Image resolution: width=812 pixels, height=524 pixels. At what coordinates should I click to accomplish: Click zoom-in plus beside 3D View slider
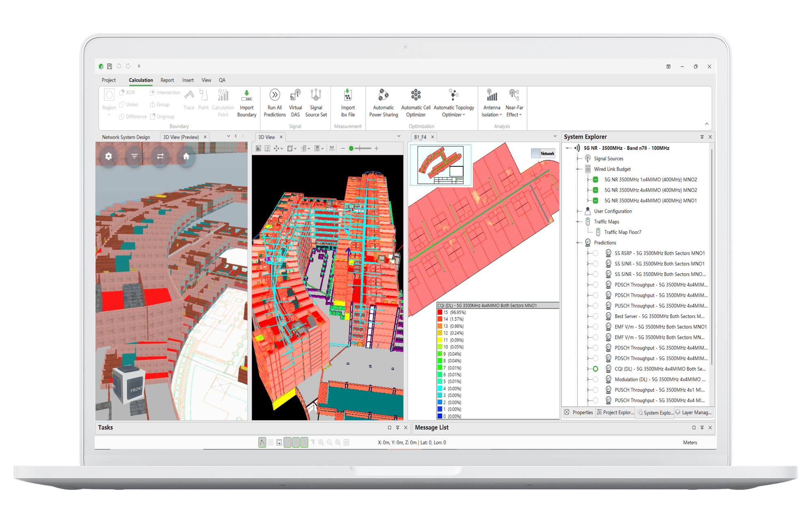(x=376, y=149)
